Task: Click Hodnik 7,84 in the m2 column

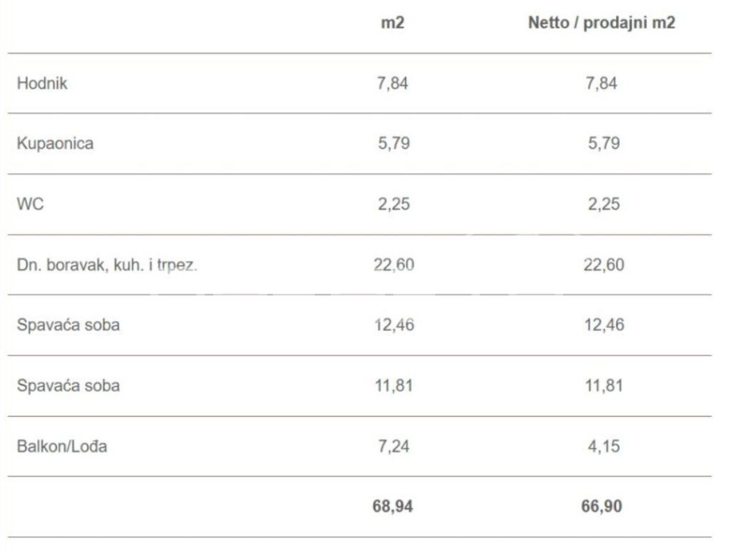Action: click(x=392, y=83)
